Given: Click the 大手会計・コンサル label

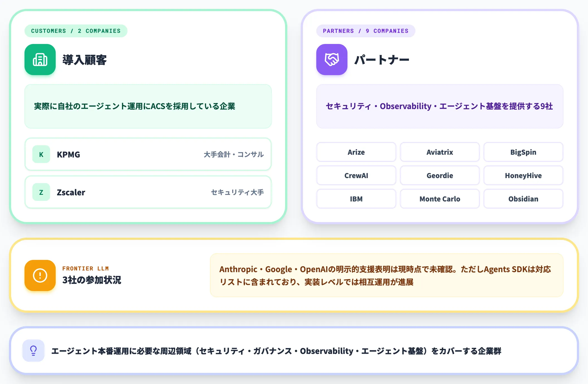Looking at the screenshot, I should (234, 154).
